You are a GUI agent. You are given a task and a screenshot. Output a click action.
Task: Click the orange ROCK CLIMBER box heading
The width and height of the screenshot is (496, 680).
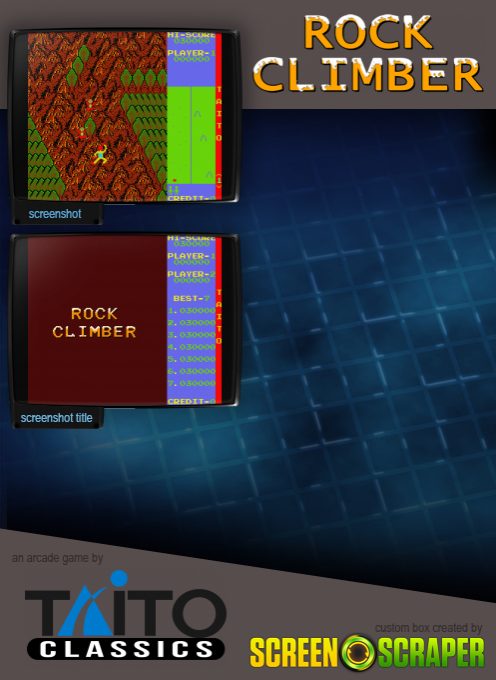(368, 53)
